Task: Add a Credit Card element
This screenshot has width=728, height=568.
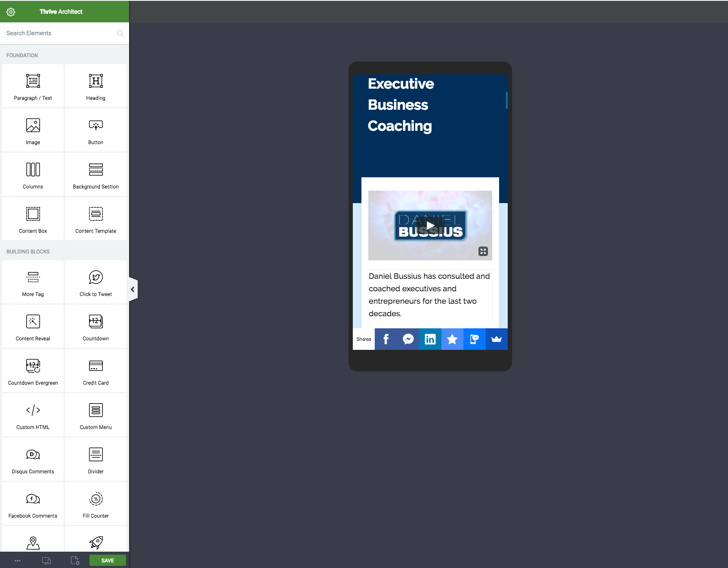Action: pyautogui.click(x=96, y=370)
